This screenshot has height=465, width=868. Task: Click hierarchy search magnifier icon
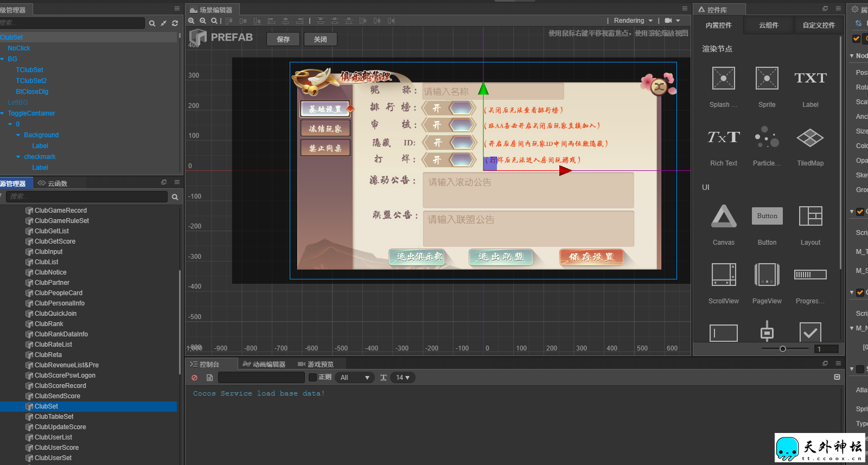[152, 23]
